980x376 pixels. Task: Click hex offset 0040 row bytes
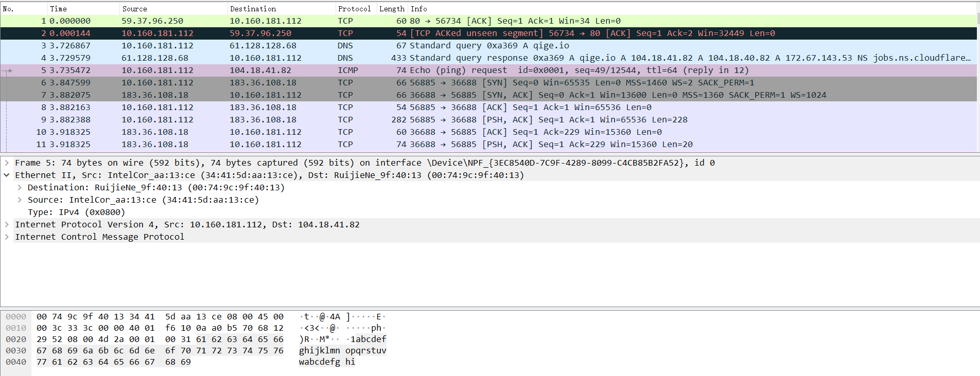click(x=114, y=362)
